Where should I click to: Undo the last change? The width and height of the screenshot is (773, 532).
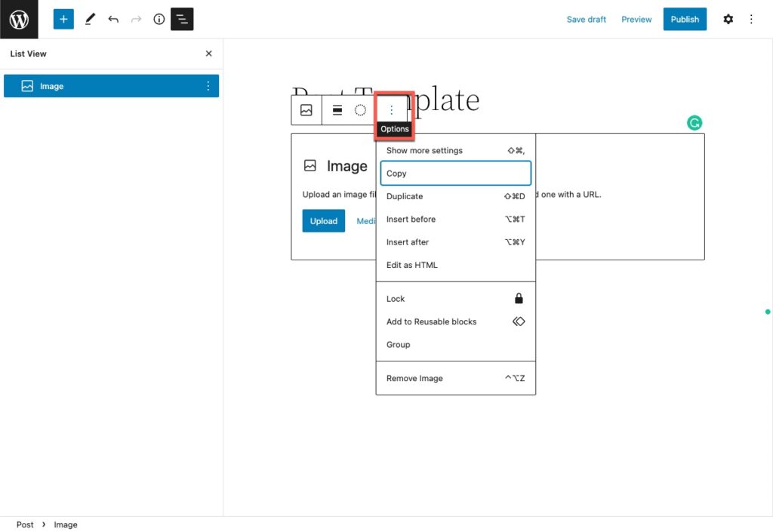(113, 19)
